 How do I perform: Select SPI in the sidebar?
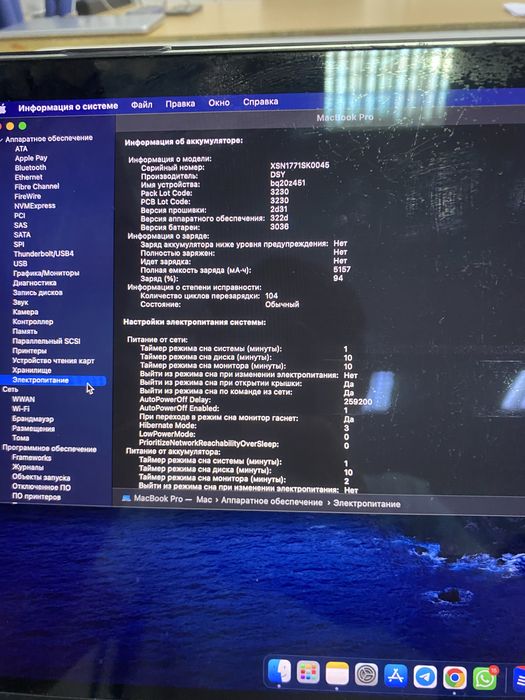tap(19, 245)
